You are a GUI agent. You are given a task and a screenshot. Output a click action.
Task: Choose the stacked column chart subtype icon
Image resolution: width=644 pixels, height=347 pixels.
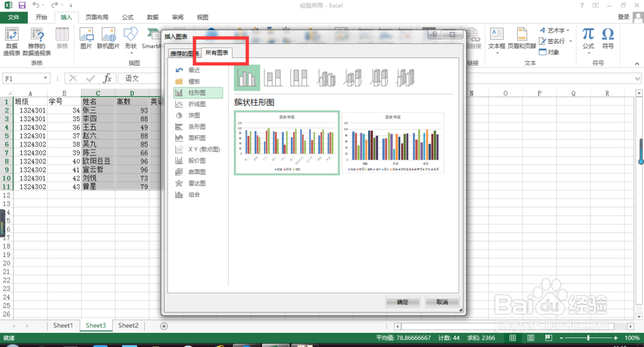point(273,78)
